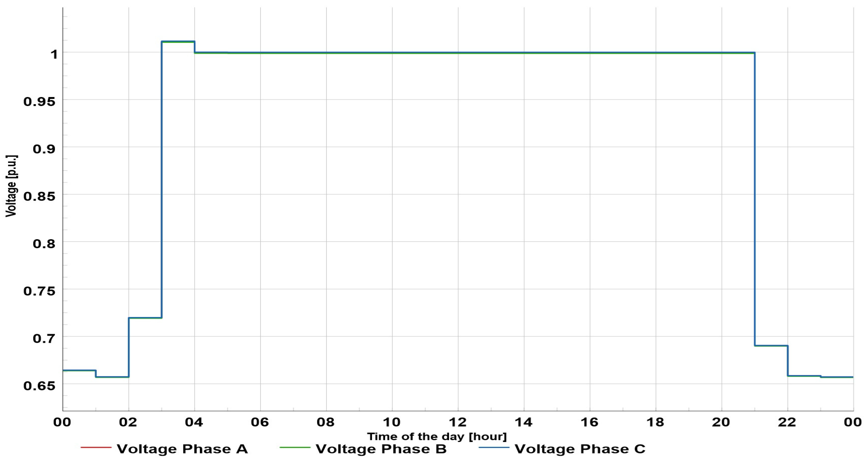This screenshot has width=868, height=463.
Task: Click the green Phase B legend line
Action: (295, 448)
